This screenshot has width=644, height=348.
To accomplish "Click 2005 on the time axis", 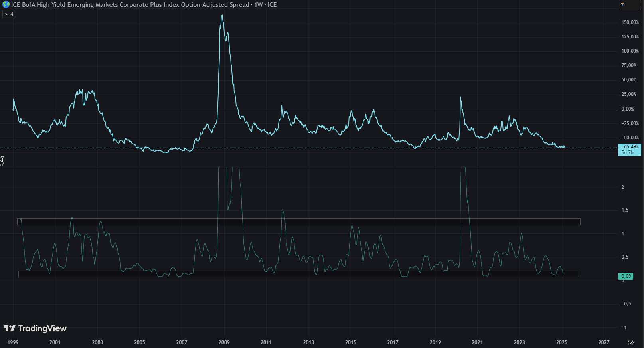I will coord(140,342).
